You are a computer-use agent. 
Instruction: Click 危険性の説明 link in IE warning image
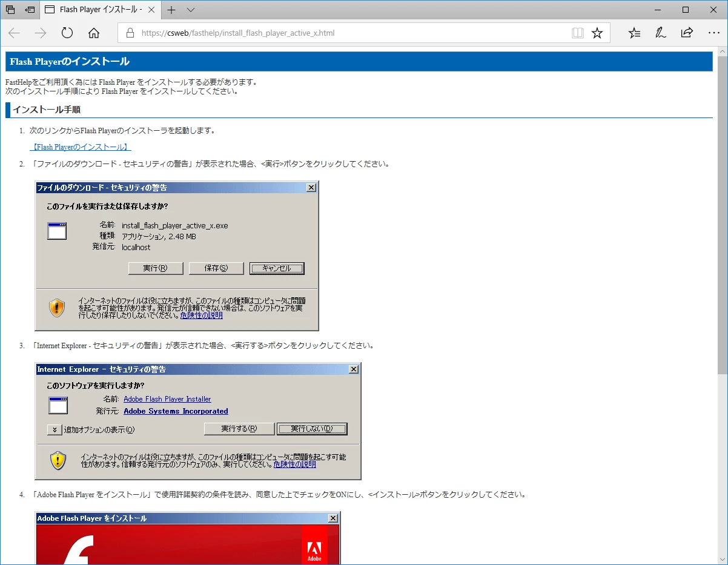[x=294, y=464]
